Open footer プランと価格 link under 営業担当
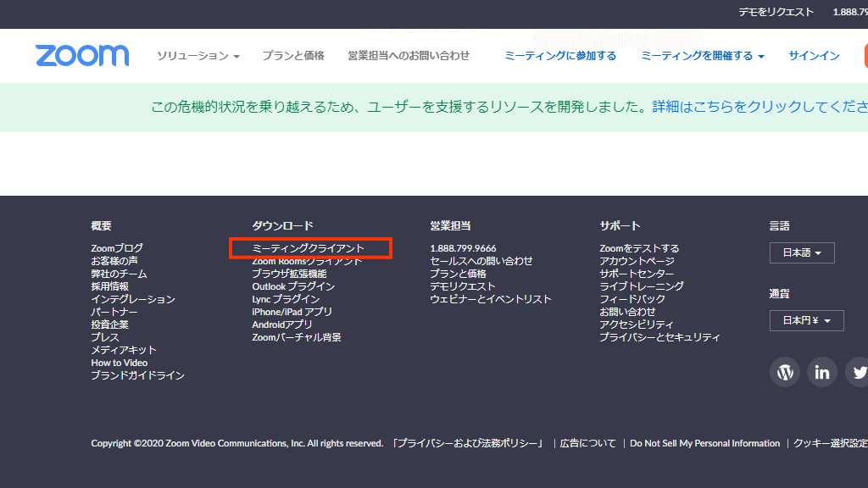This screenshot has width=868, height=488. point(458,274)
